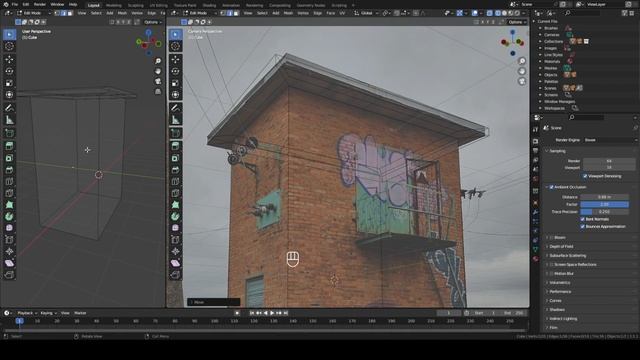Choose the Measure tool in the camera viewport toolbar

[176, 120]
